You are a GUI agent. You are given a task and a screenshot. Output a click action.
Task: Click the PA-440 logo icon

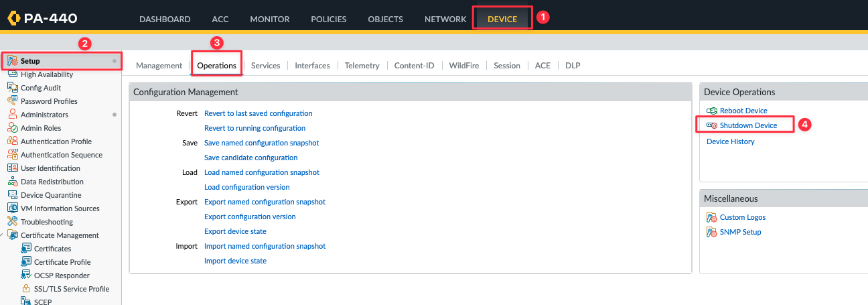click(13, 18)
